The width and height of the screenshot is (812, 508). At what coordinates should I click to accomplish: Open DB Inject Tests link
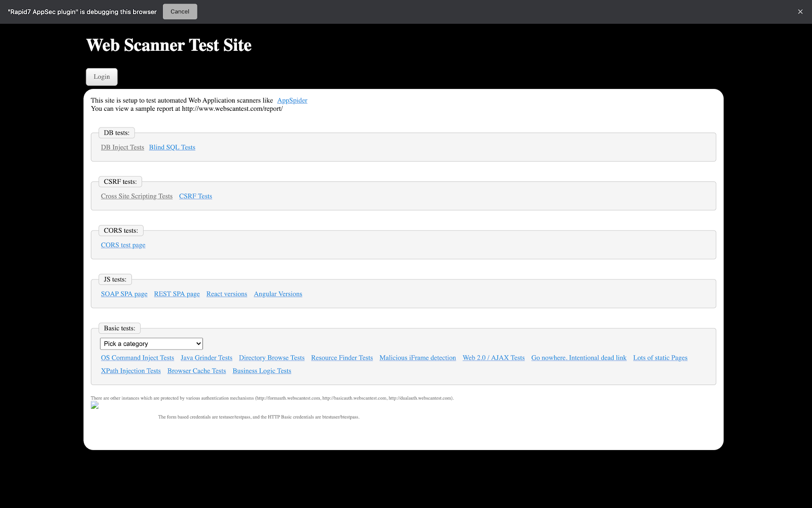122,147
